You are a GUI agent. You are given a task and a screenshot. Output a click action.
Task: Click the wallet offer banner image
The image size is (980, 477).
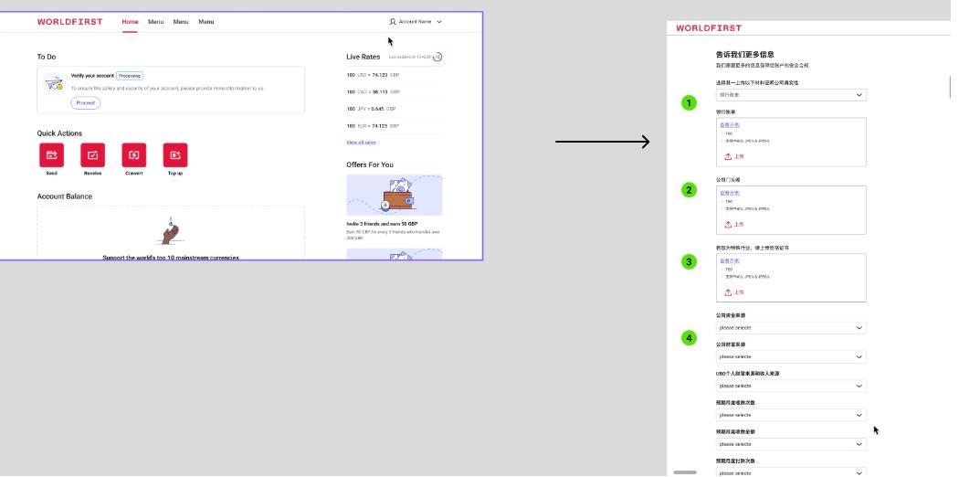(395, 195)
